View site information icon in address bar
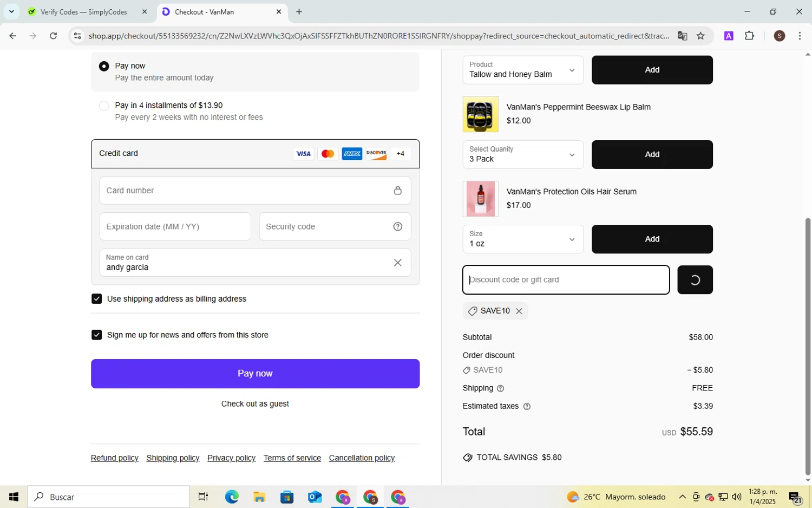This screenshot has width=812, height=508. 77,36
